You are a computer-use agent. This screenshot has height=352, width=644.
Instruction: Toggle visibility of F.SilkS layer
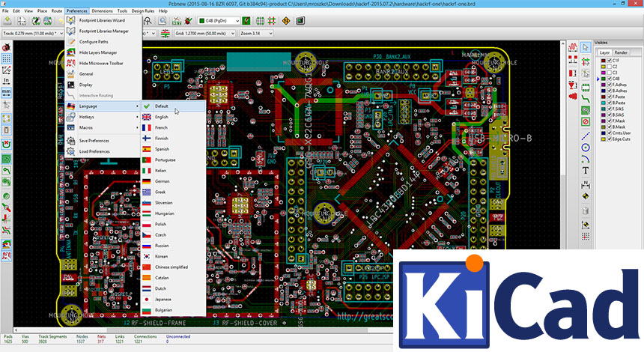(x=609, y=109)
